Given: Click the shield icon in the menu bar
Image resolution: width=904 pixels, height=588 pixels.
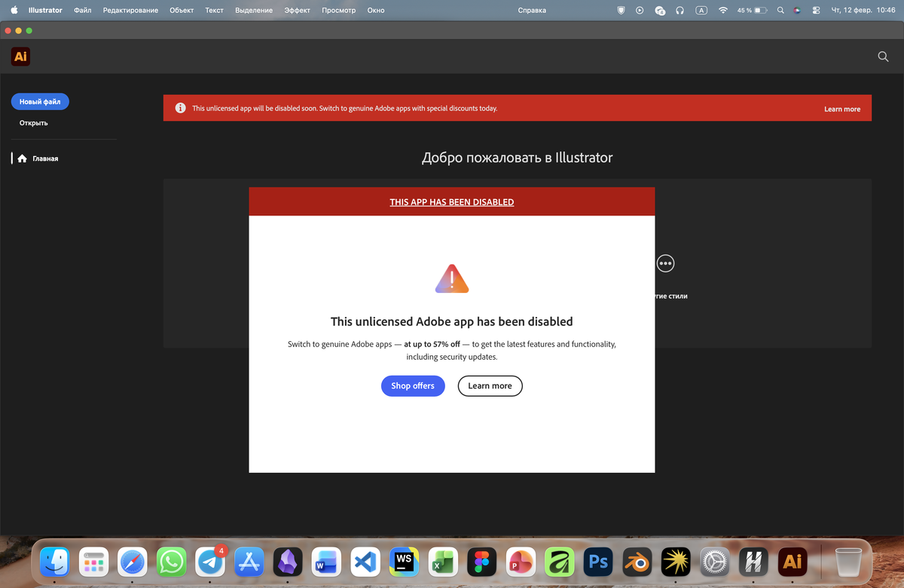Looking at the screenshot, I should [621, 11].
